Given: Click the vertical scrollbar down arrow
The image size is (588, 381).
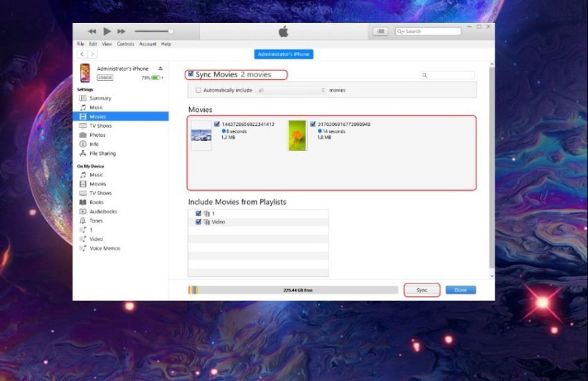Looking at the screenshot, I should click(492, 276).
